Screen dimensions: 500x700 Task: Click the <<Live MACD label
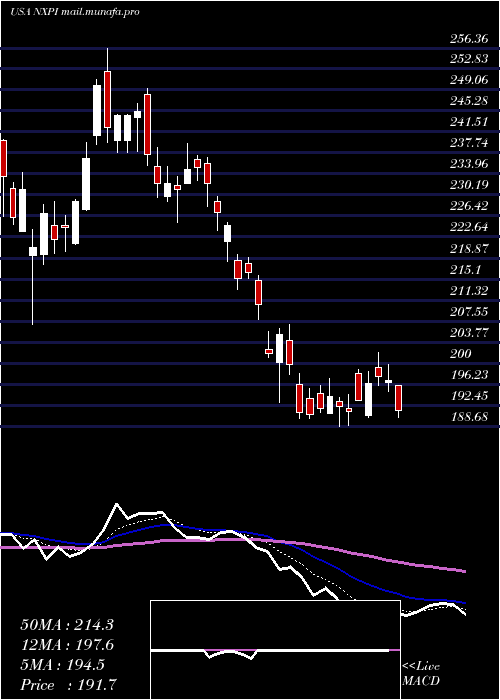pos(421,674)
